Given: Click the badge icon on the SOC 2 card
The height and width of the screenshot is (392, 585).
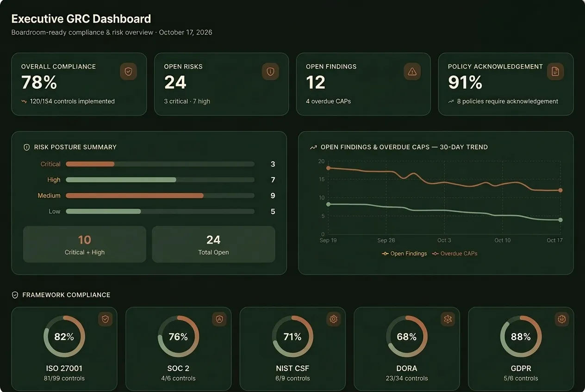Looking at the screenshot, I should coord(219,319).
